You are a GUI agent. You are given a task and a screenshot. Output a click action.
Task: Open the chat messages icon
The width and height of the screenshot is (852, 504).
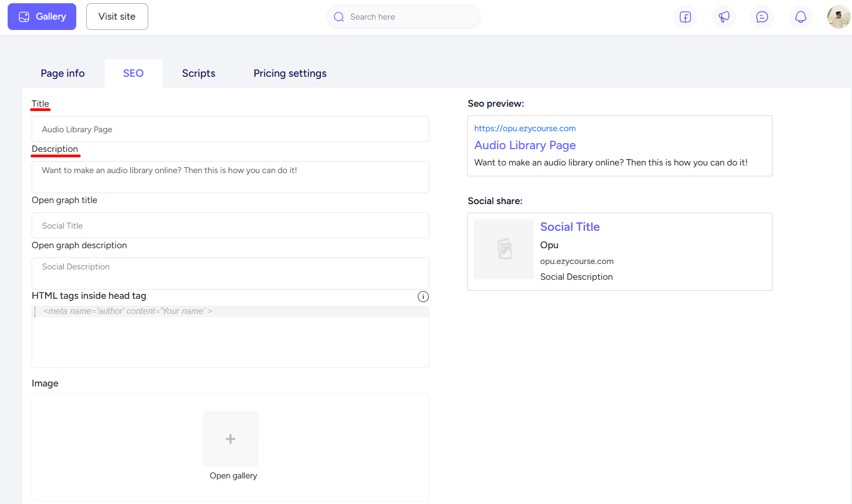[x=762, y=17]
